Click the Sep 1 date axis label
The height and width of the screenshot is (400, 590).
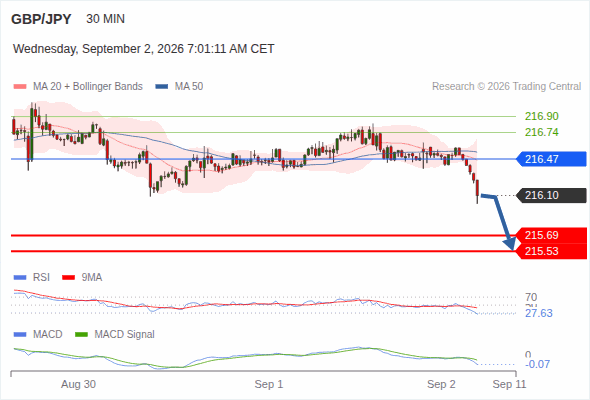(x=269, y=384)
